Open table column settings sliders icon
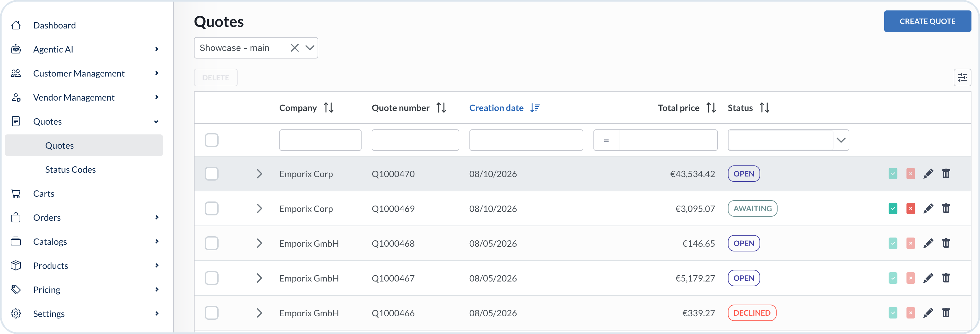The image size is (980, 334). 962,77
